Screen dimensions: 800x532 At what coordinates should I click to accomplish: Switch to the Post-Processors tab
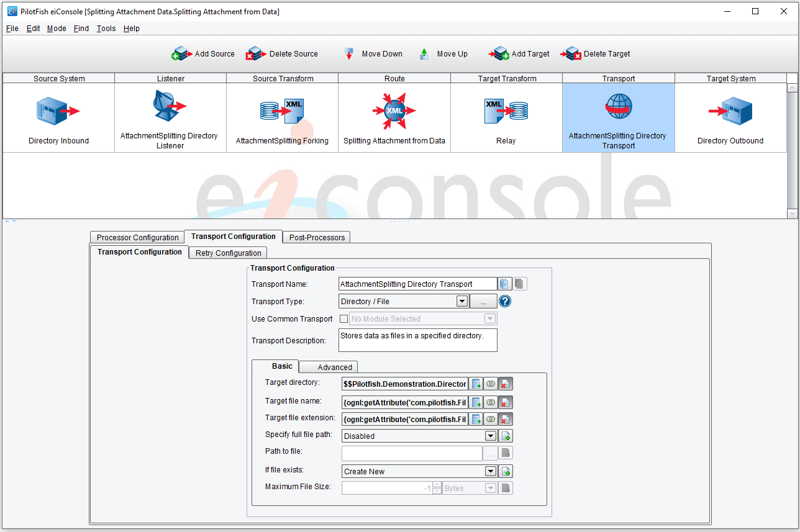tap(316, 237)
